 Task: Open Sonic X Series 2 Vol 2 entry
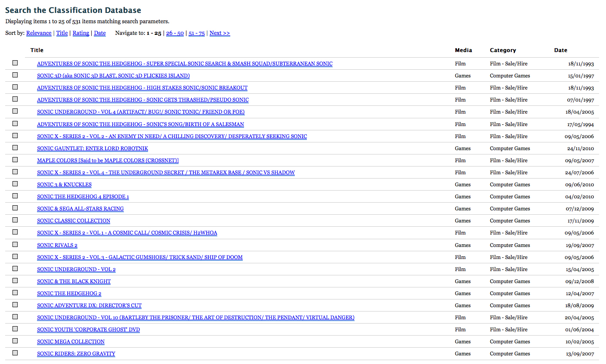coord(172,136)
